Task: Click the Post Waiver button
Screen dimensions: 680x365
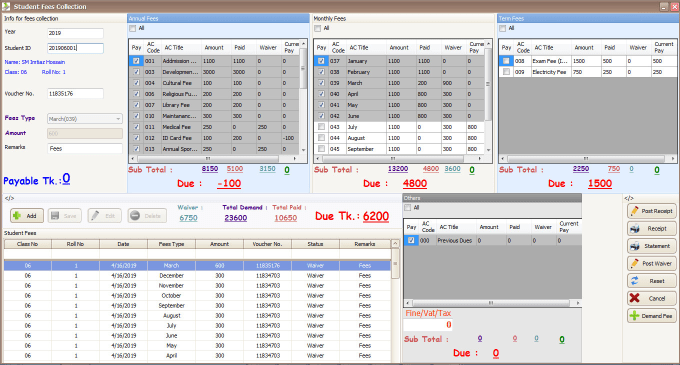Action: (651, 264)
